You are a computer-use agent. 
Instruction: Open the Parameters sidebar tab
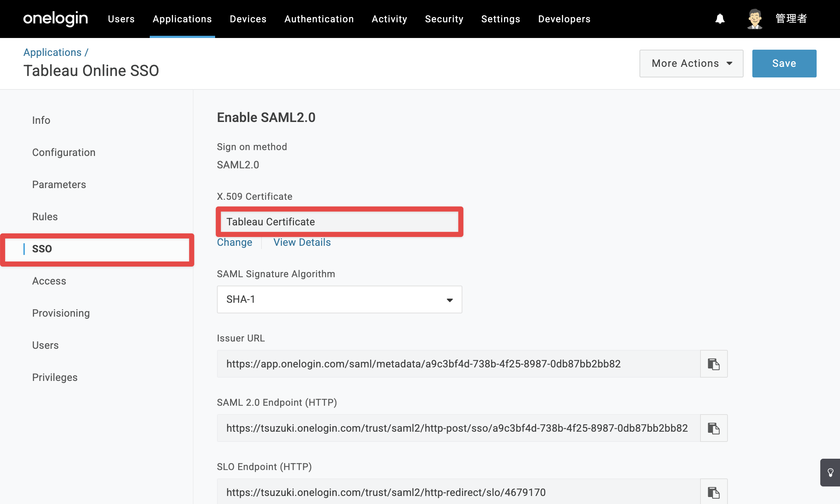coord(59,184)
